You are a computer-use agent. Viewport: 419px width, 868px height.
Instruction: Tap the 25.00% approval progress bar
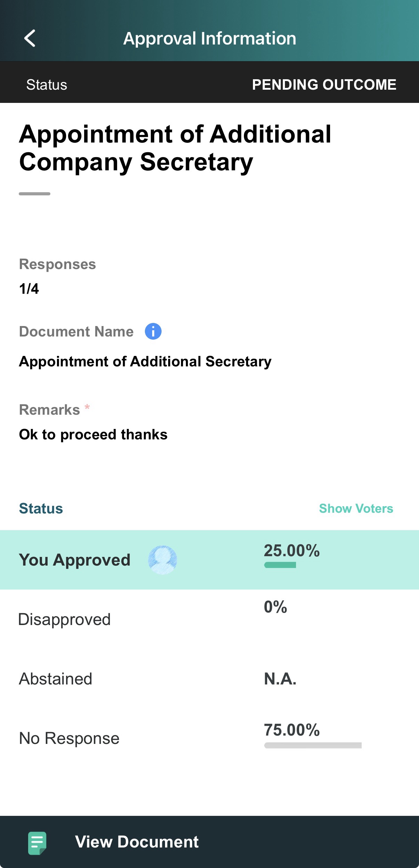tap(280, 565)
